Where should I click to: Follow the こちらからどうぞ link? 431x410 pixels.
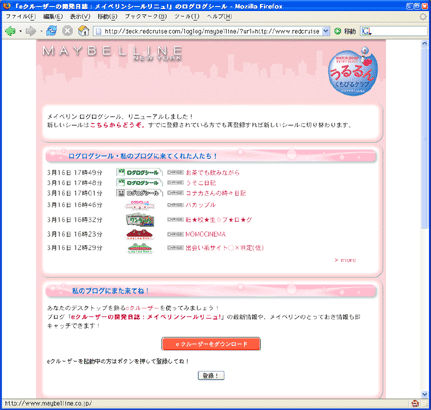coord(117,125)
